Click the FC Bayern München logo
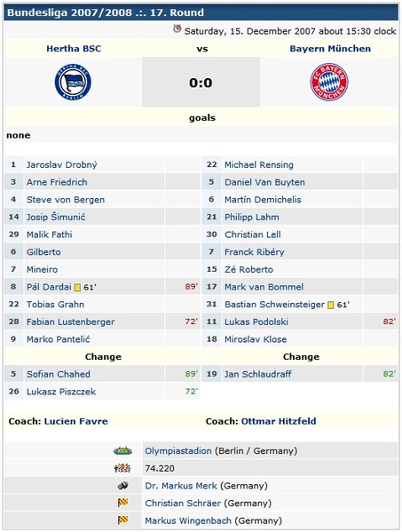Image resolution: width=402 pixels, height=532 pixels. [x=329, y=82]
